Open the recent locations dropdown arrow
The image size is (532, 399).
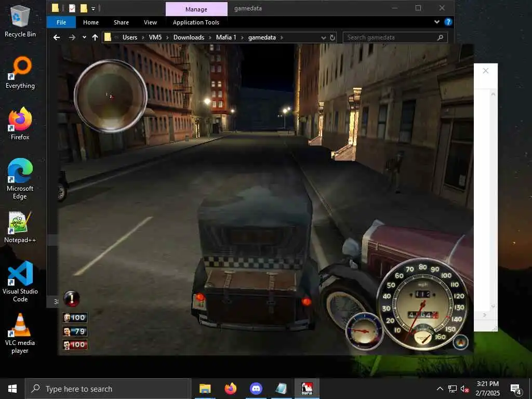pyautogui.click(x=84, y=37)
